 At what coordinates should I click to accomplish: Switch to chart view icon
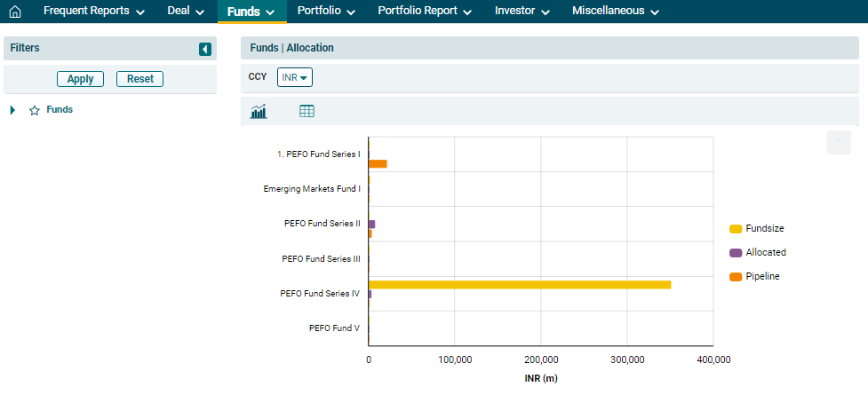tap(259, 111)
